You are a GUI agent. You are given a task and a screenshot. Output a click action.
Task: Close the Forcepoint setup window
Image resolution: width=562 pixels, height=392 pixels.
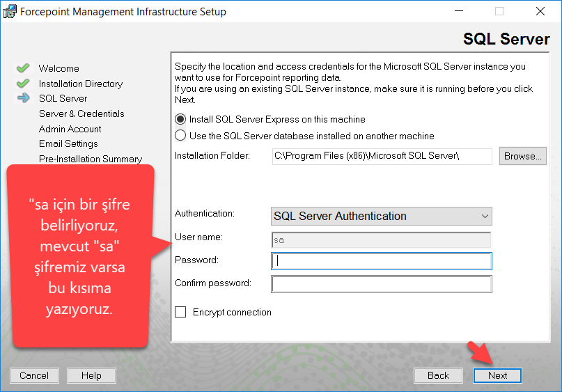pos(540,11)
